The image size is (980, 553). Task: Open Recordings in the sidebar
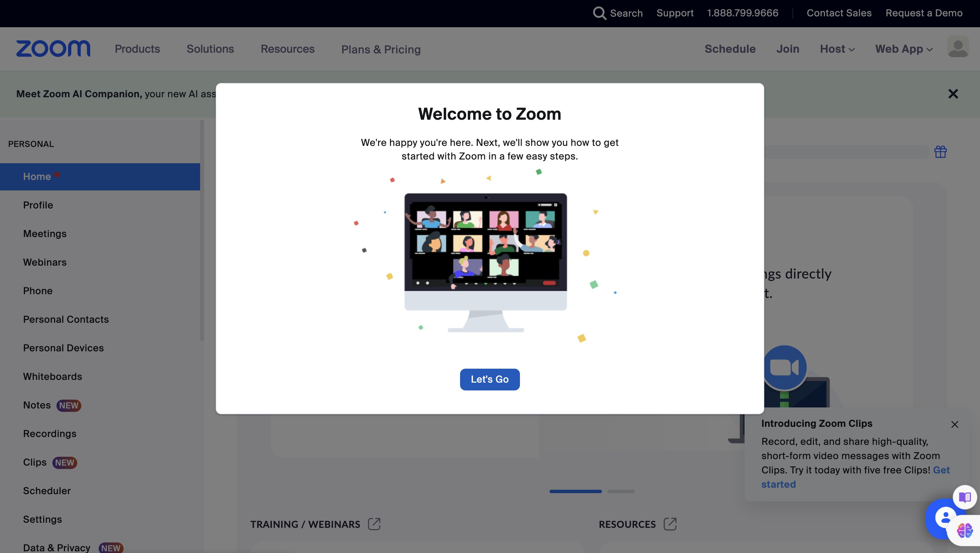coord(49,434)
